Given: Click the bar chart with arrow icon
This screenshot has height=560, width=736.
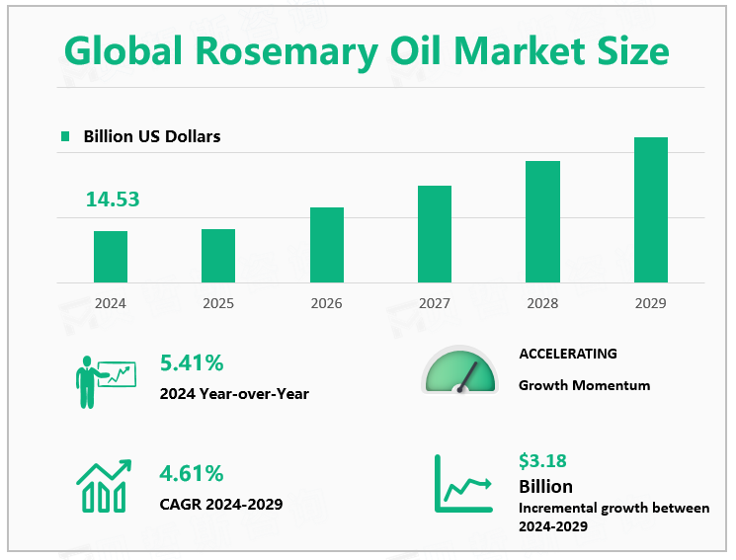Looking at the screenshot, I should [104, 486].
